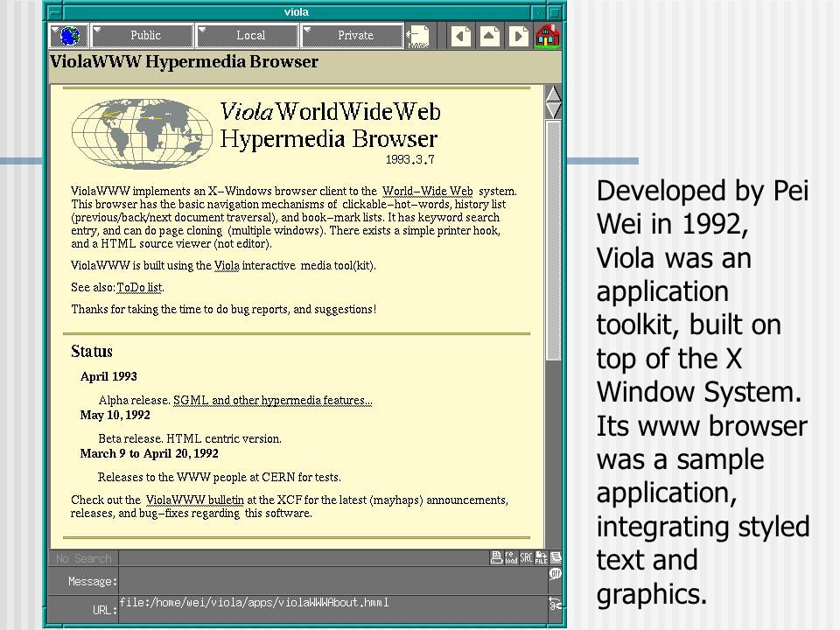Click the up arrow navigation icon
The width and height of the screenshot is (840, 630).
click(x=489, y=37)
